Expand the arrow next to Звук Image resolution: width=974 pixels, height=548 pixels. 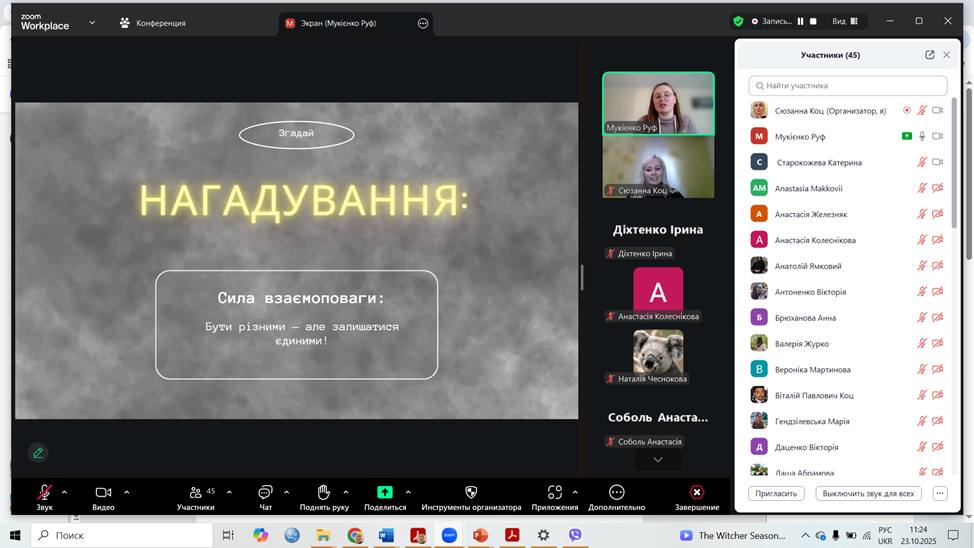coord(65,491)
